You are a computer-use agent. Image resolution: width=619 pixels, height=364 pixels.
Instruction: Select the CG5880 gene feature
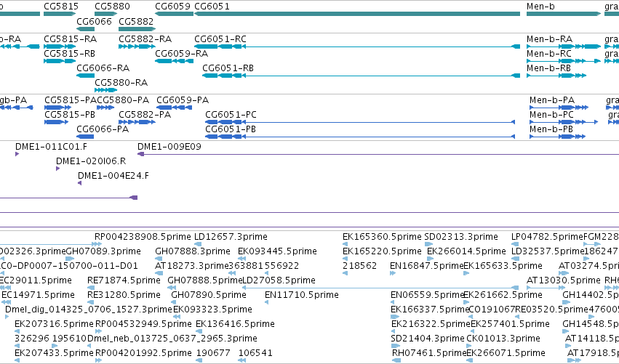105,14
